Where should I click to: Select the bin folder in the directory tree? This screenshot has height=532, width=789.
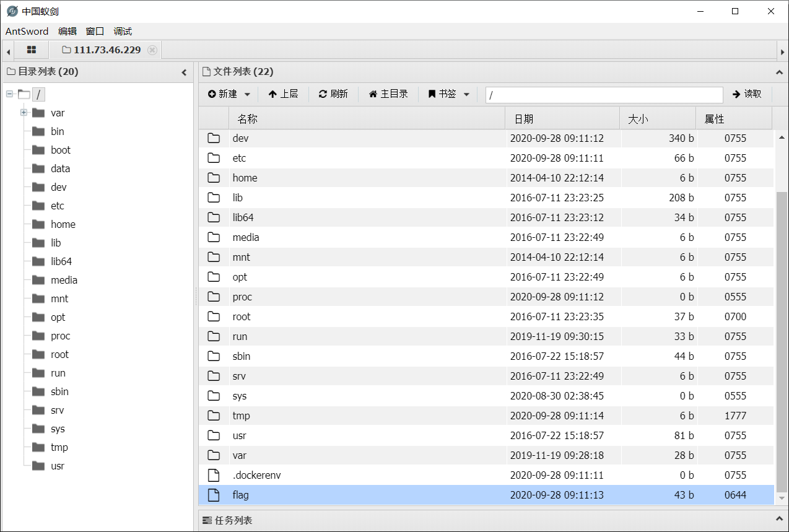(x=58, y=131)
